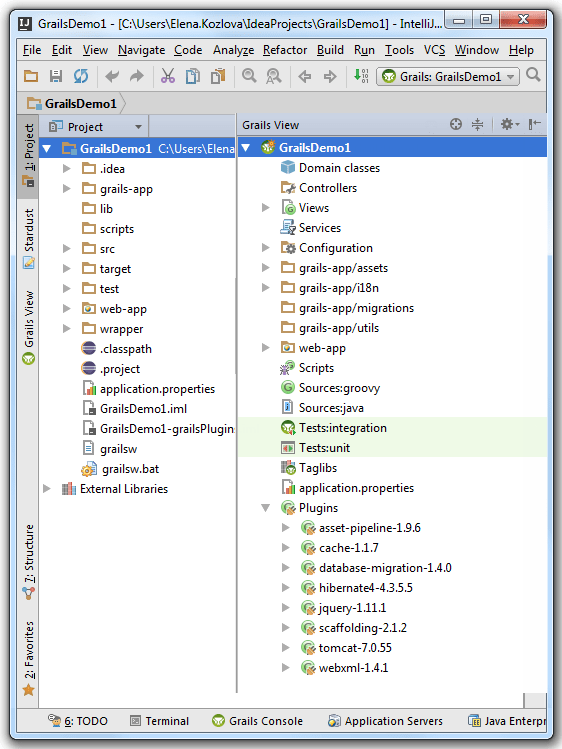Click the scroll-from-source target icon in Grails View
562x749 pixels.
456,125
